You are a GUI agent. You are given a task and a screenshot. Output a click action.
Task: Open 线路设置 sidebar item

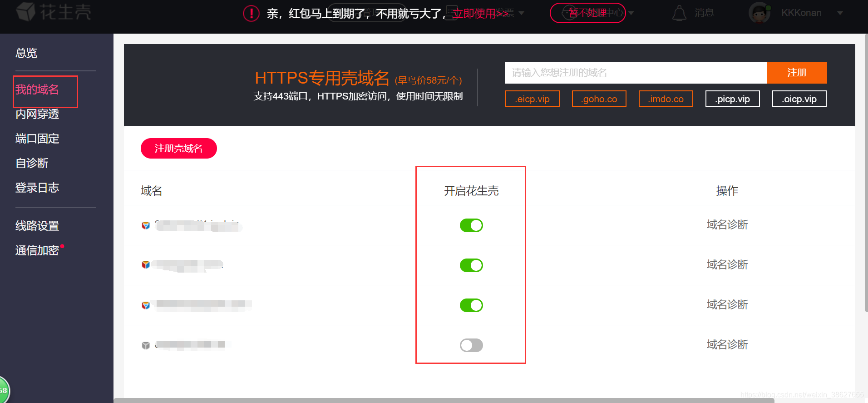37,226
